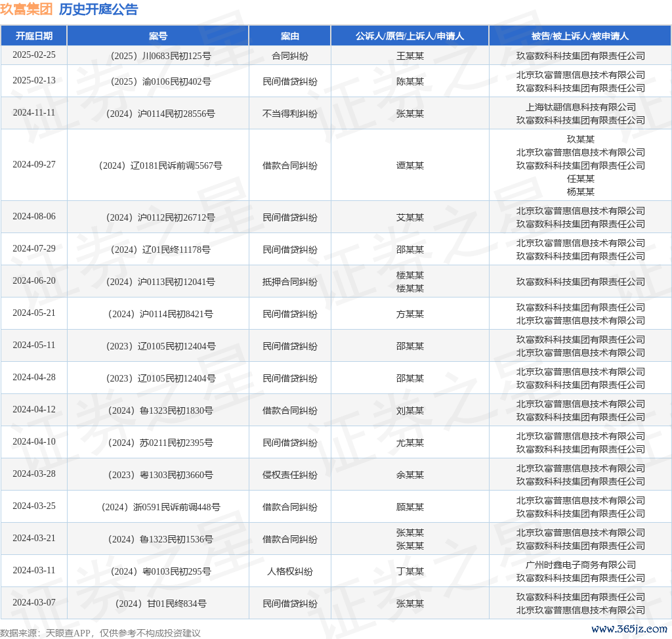672x639 pixels.
Task: Click defendant 上海钛翮信息科技有限公司
Action: coord(580,107)
